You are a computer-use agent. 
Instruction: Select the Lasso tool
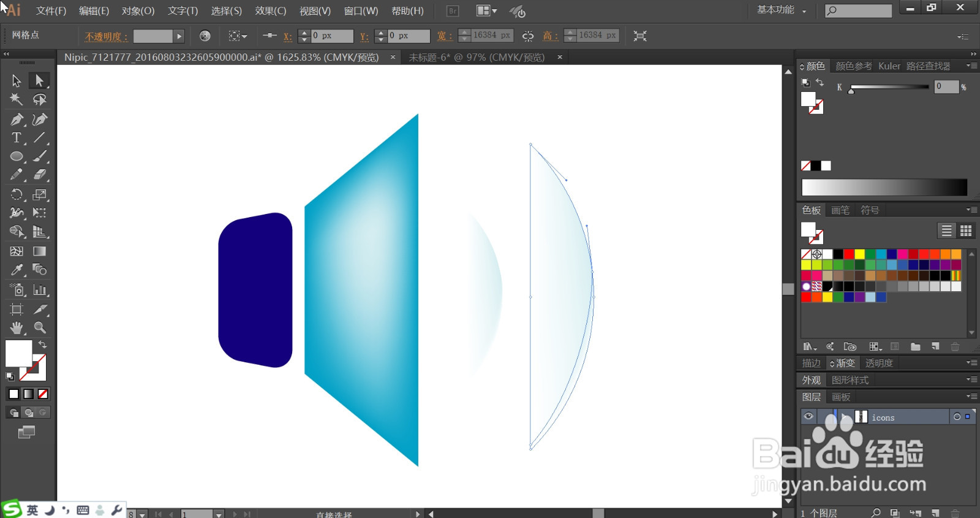pyautogui.click(x=39, y=99)
